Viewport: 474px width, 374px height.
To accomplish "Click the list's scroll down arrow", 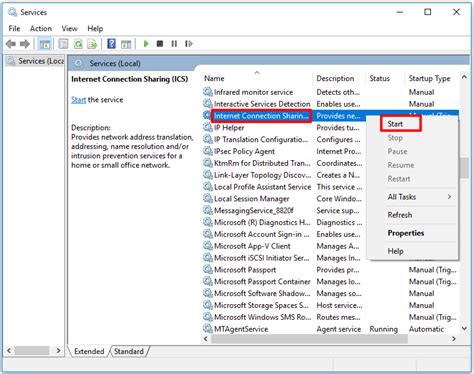I will [x=464, y=328].
